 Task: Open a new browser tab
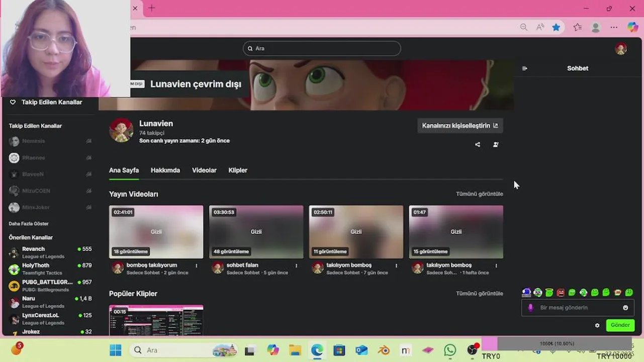point(151,8)
